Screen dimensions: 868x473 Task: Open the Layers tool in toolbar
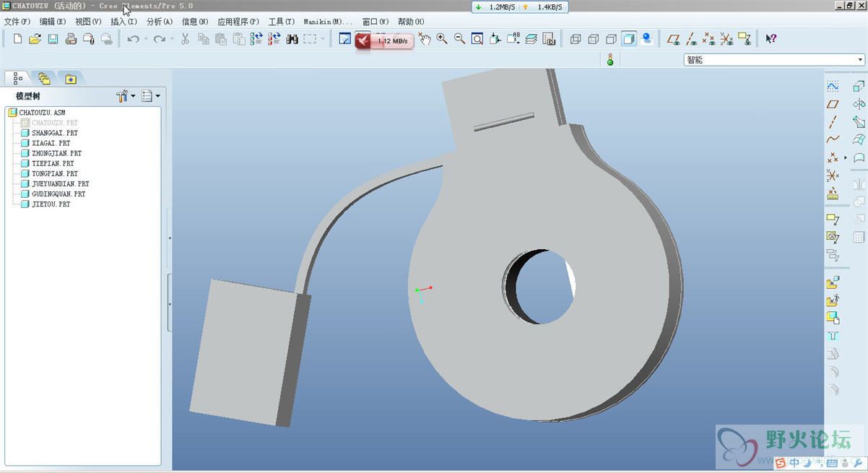pyautogui.click(x=531, y=39)
